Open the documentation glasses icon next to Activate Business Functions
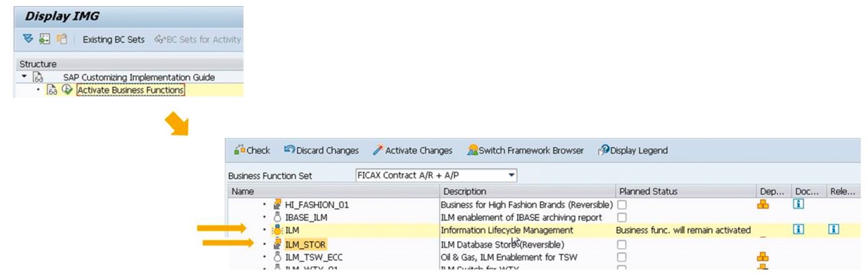This screenshot has width=868, height=280. pos(52,90)
